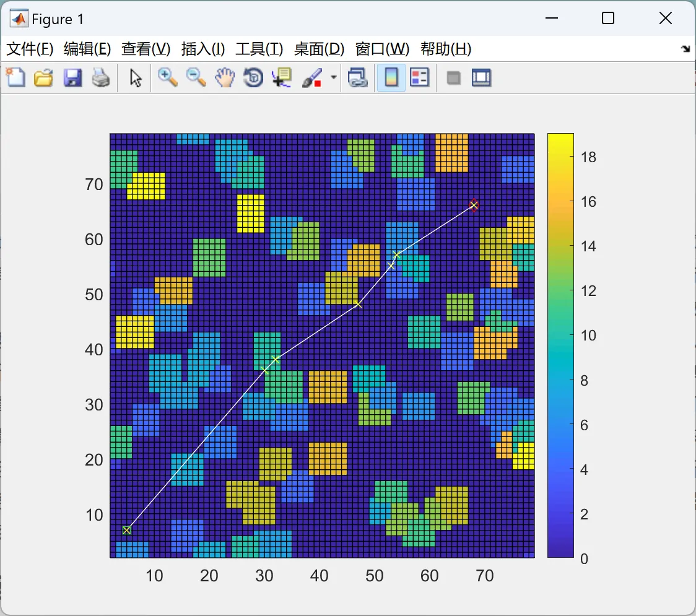Click the red diamond goal marker
Image resolution: width=696 pixels, height=616 pixels.
click(474, 205)
